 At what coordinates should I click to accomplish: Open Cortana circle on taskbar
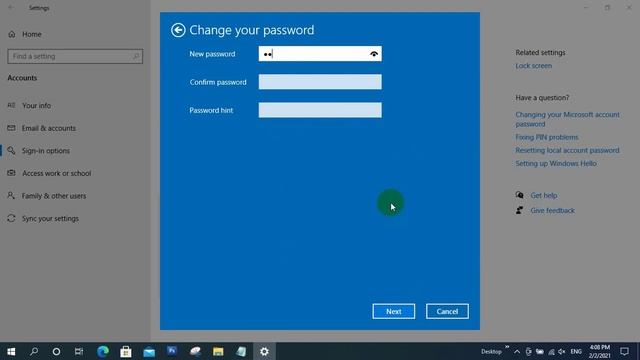[x=56, y=351]
